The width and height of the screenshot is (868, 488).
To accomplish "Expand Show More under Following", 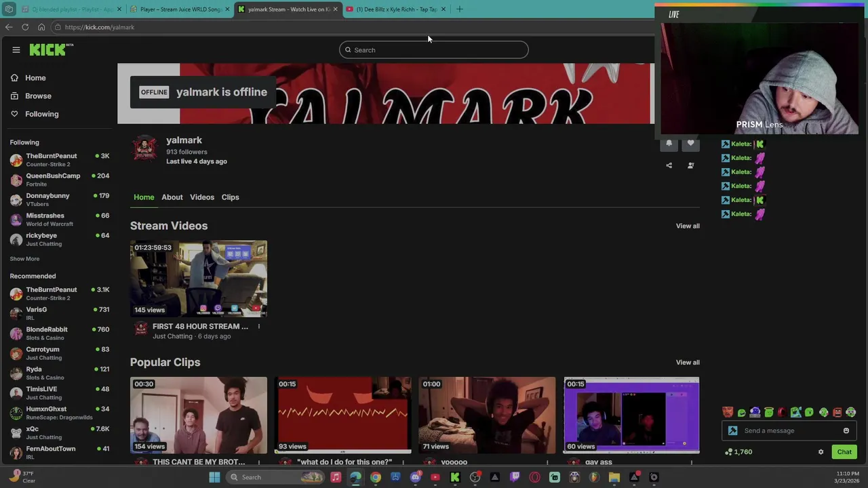I will 24,259.
